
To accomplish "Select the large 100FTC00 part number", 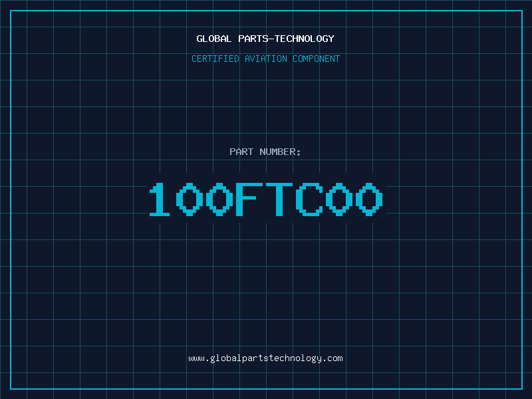I will [265, 199].
